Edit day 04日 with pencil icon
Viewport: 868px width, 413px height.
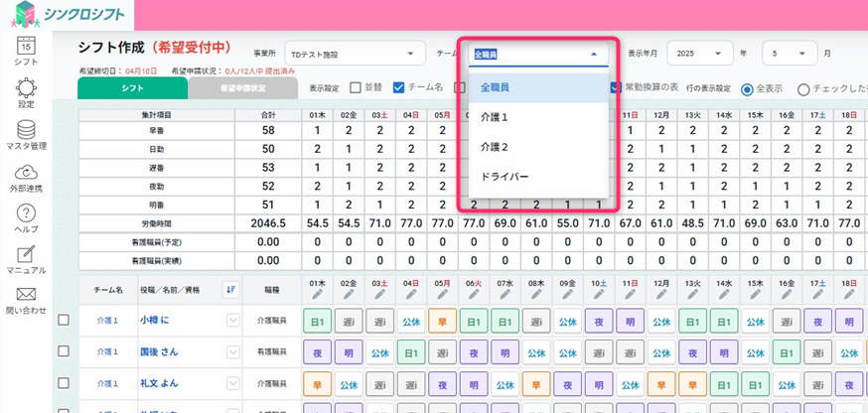click(411, 294)
